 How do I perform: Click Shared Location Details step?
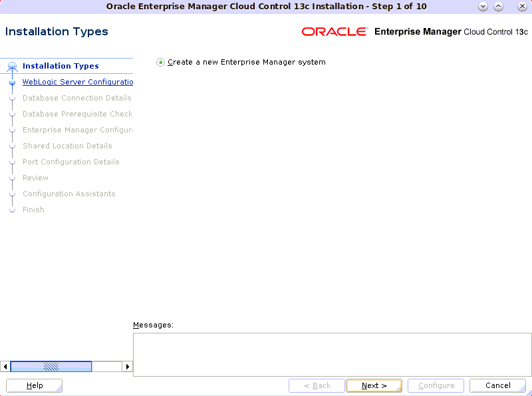[x=67, y=146]
